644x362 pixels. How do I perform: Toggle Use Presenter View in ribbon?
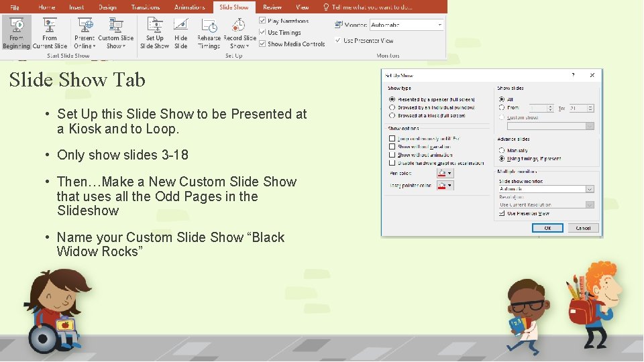click(x=337, y=40)
